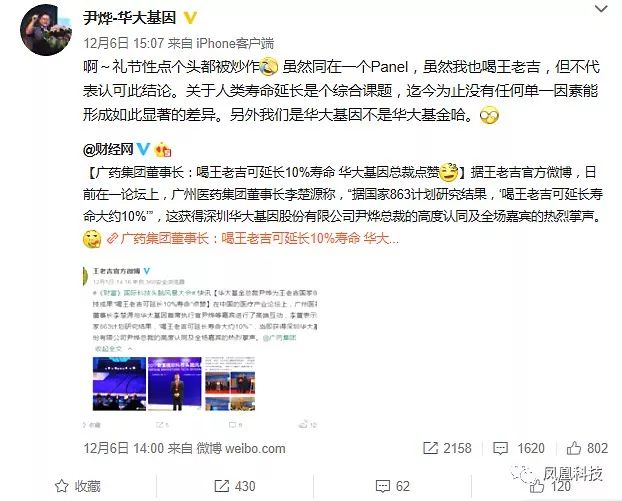The height and width of the screenshot is (501, 622).
Task: Click the timestamp 12月6日 15:07
Action: click(x=123, y=43)
